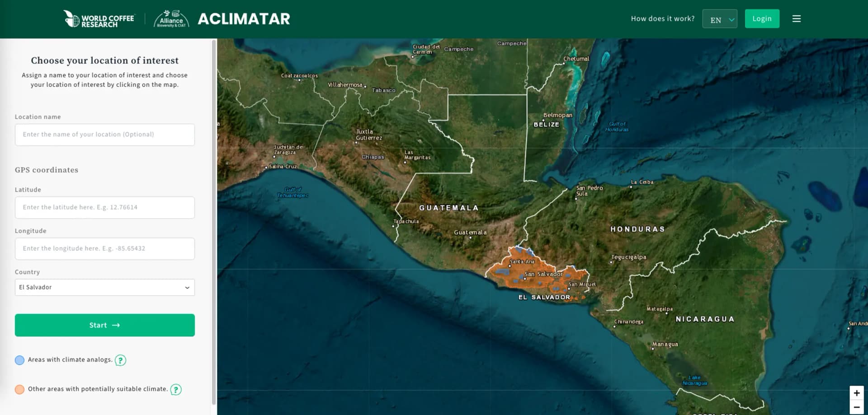Click the location name input field
This screenshot has width=868, height=415.
click(104, 135)
